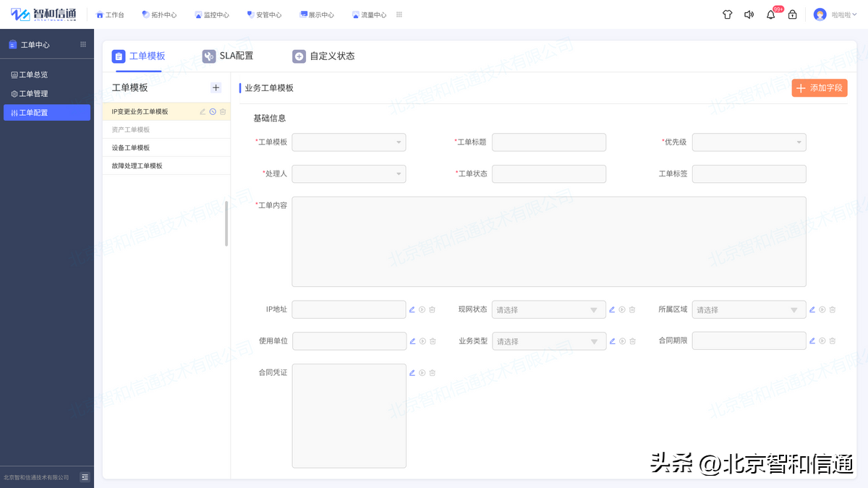The height and width of the screenshot is (488, 868).
Task: Click the circle icon beside 所属区域 field
Action: coord(822,309)
